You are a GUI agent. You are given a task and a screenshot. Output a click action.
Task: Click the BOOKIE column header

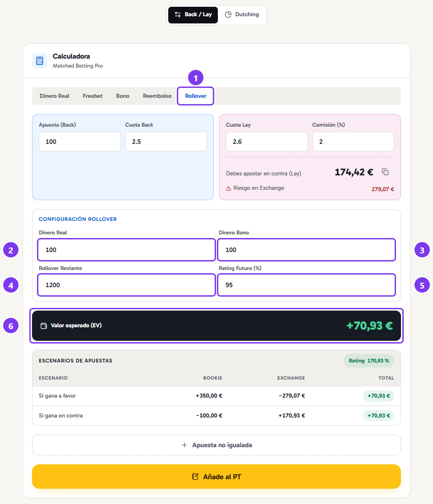click(x=212, y=378)
